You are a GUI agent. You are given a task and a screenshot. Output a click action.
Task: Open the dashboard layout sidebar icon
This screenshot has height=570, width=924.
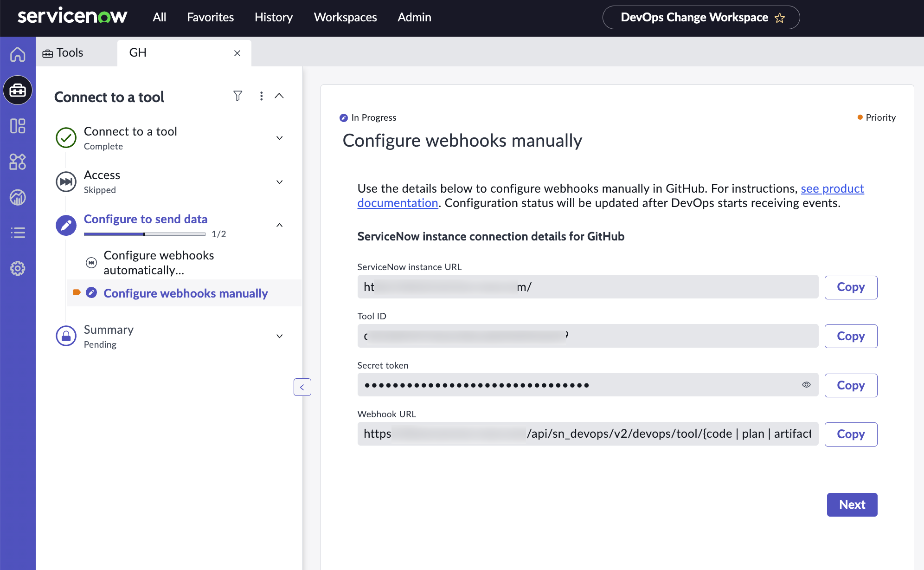coord(18,126)
